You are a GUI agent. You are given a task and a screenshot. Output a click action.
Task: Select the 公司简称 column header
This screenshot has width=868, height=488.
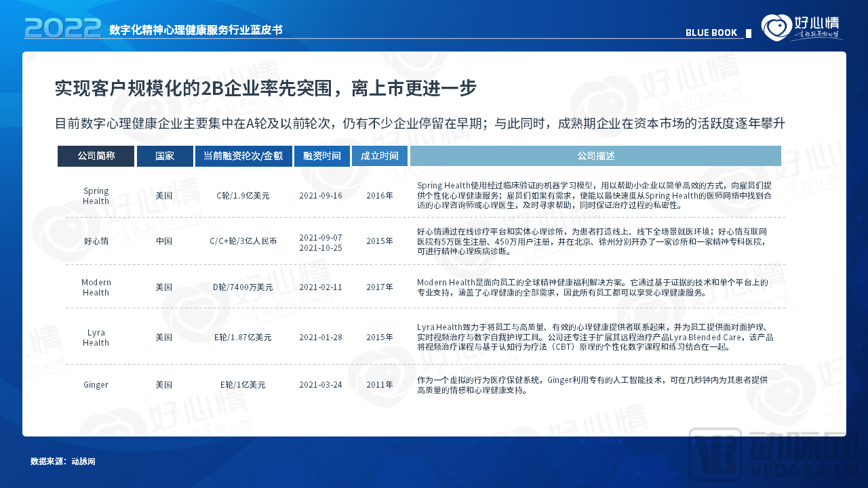[96, 156]
